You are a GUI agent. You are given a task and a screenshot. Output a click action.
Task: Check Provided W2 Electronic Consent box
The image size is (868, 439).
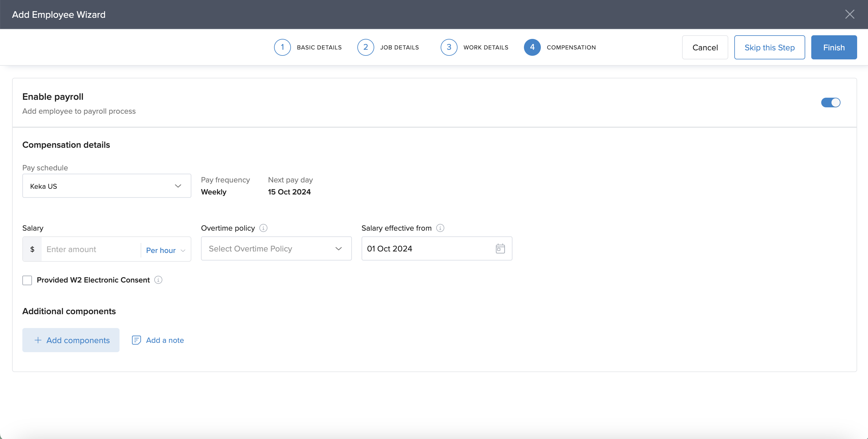click(x=27, y=280)
